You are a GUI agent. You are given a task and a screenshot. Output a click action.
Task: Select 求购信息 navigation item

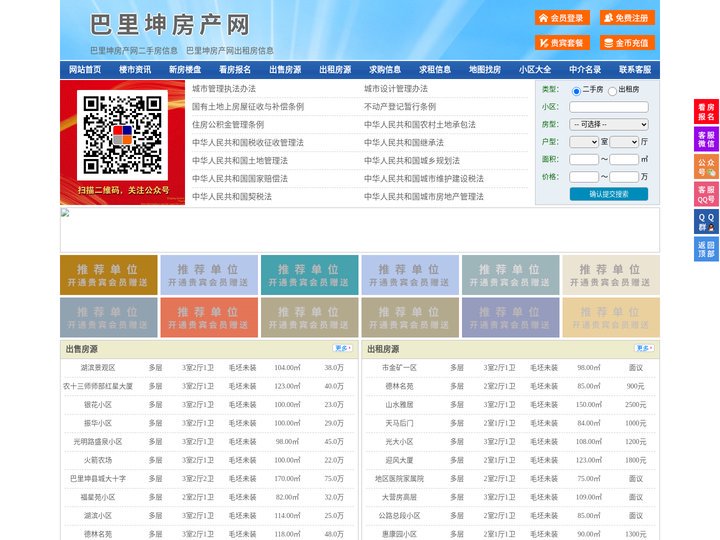click(x=385, y=70)
